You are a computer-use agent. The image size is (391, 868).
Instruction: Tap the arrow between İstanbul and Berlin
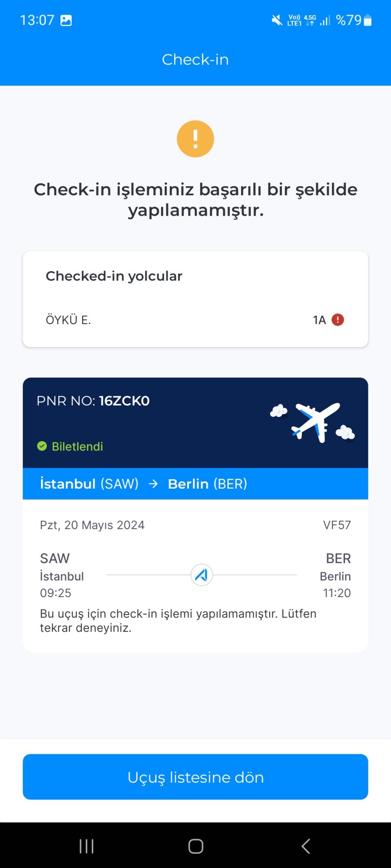tap(153, 483)
